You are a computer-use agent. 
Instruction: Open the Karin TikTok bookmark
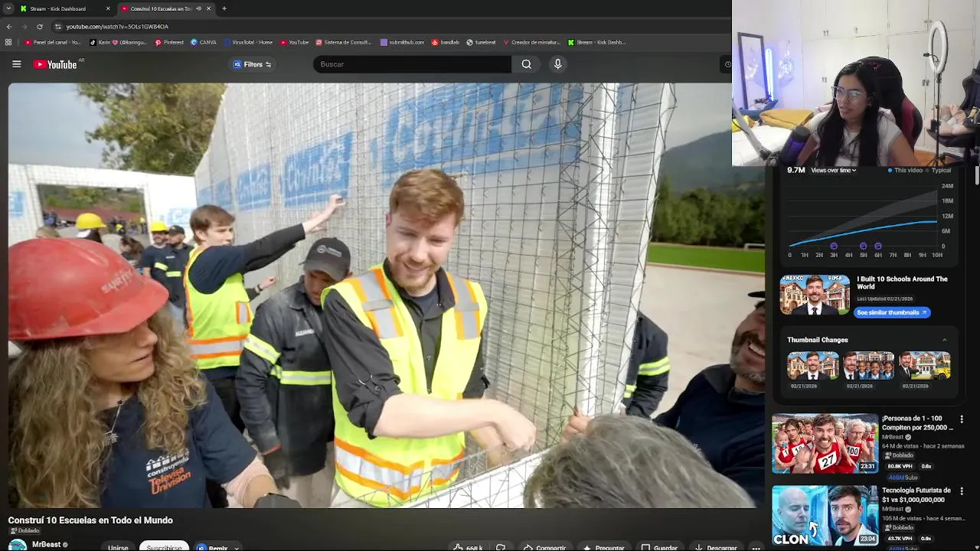119,42
